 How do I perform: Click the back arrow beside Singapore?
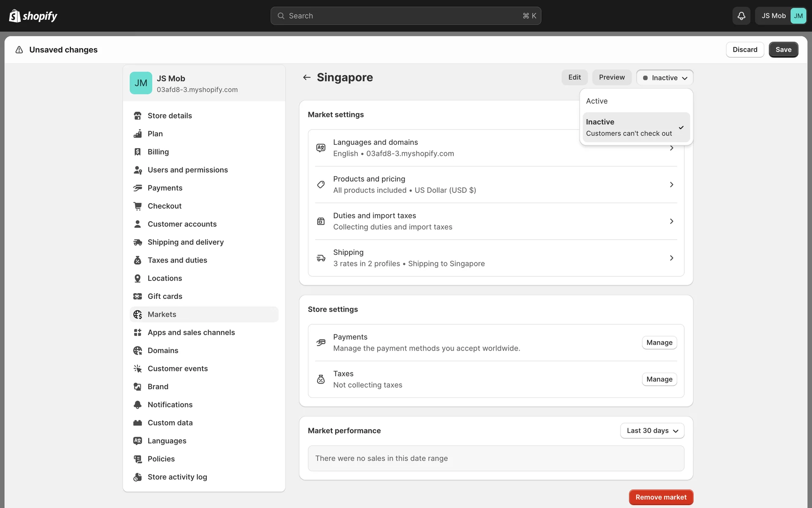click(x=307, y=77)
